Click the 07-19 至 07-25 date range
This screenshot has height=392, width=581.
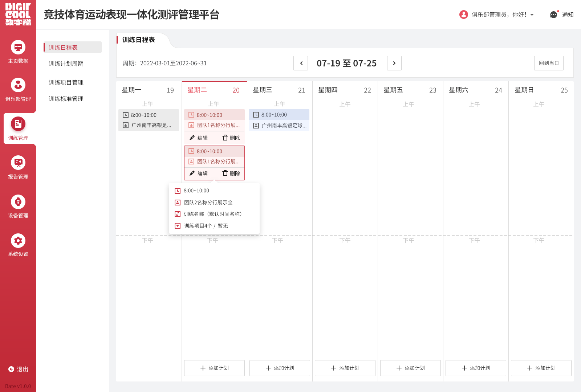point(346,64)
